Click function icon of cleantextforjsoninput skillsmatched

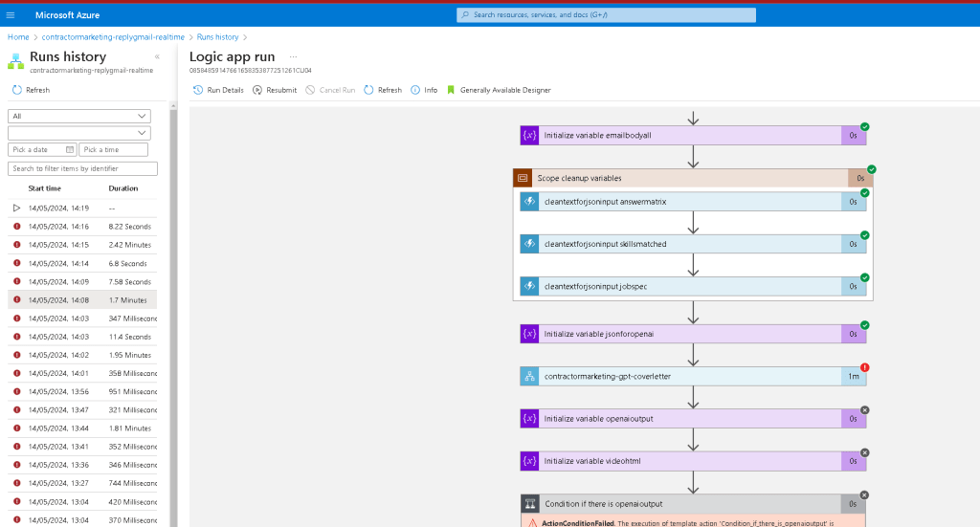[x=529, y=244]
